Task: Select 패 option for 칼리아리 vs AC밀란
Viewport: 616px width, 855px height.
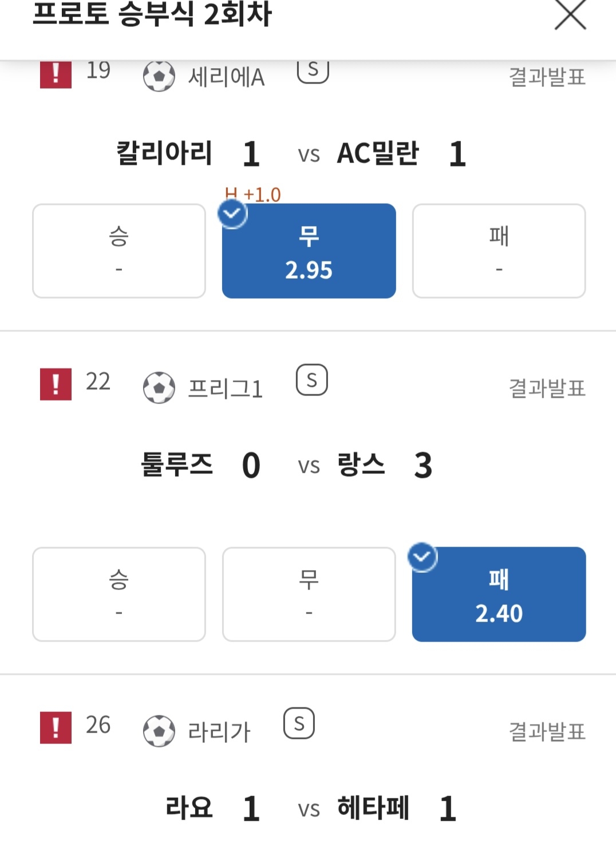Action: (x=499, y=251)
